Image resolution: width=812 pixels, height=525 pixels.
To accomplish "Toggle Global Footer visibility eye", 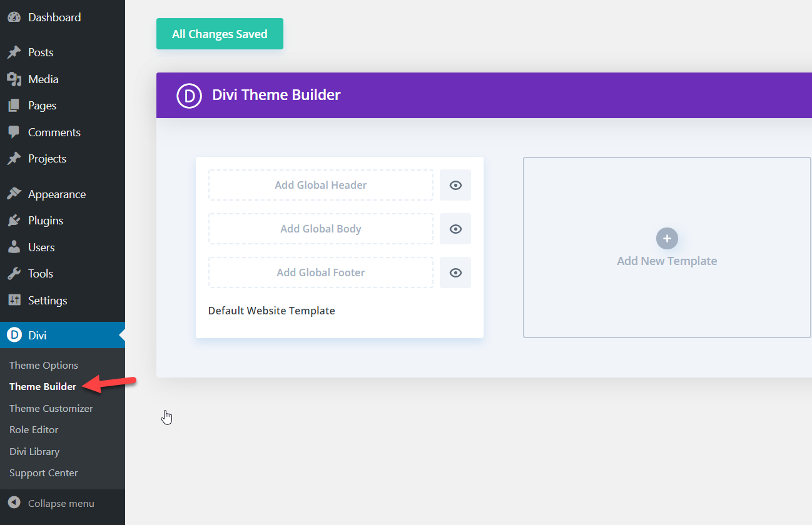I will [x=455, y=272].
